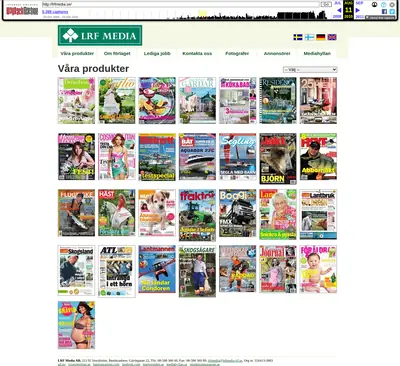The width and height of the screenshot is (400, 366).
Task: Open the Segling magazine cover
Action: pyautogui.click(x=238, y=157)
